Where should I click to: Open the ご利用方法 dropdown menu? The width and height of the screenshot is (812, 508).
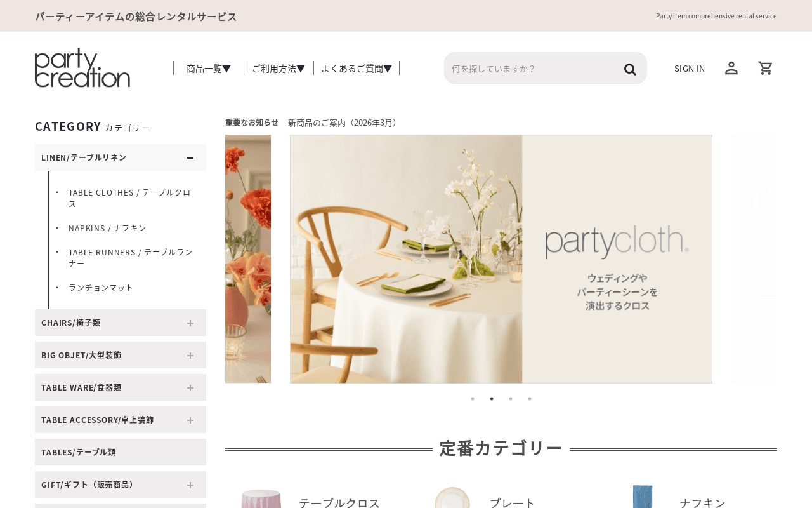click(278, 69)
